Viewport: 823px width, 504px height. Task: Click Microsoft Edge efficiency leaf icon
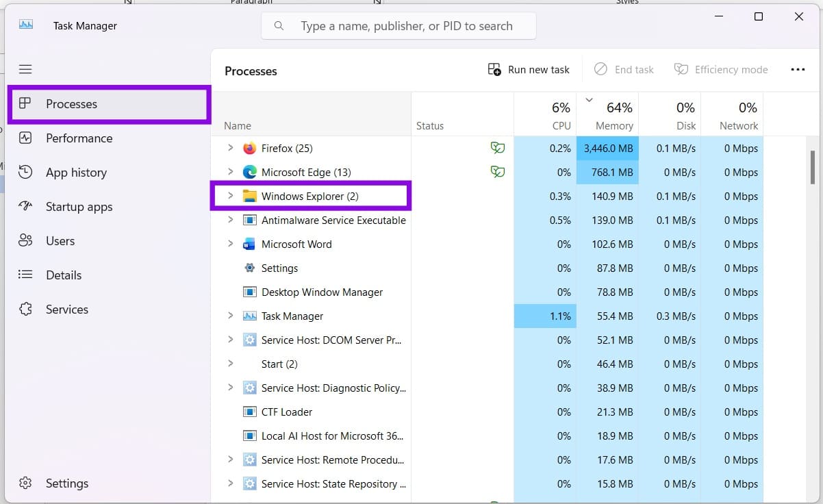tap(498, 172)
